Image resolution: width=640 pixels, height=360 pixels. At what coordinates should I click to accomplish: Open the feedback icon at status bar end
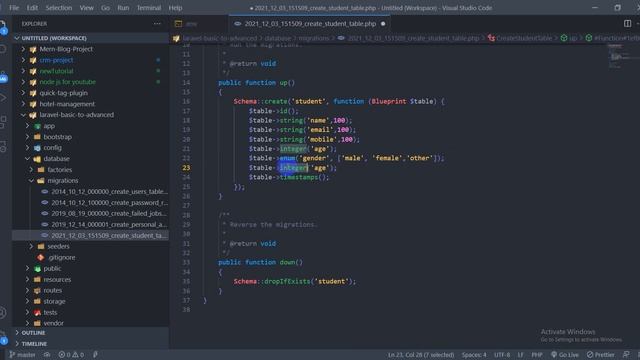(626, 355)
